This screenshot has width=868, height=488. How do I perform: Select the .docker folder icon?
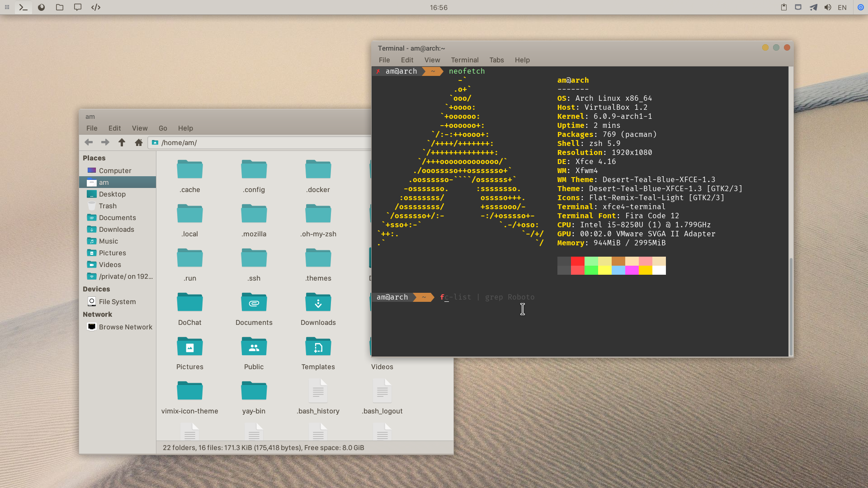coord(318,169)
